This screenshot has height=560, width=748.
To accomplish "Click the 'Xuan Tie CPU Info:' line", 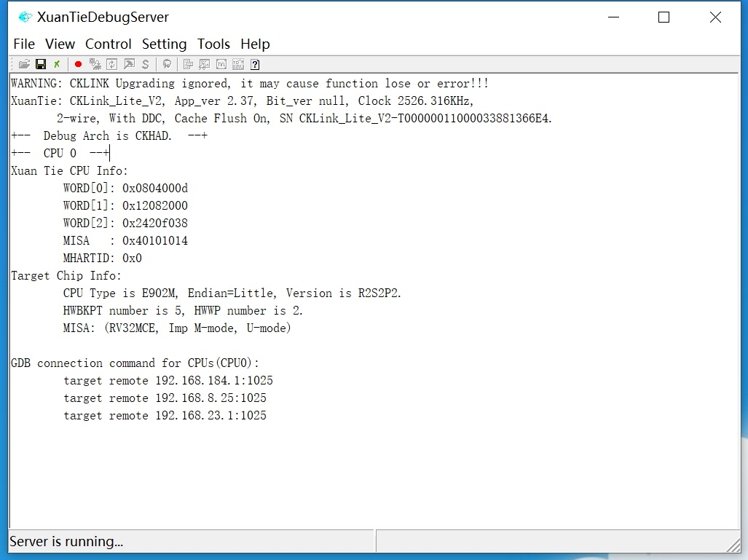I will coord(70,170).
